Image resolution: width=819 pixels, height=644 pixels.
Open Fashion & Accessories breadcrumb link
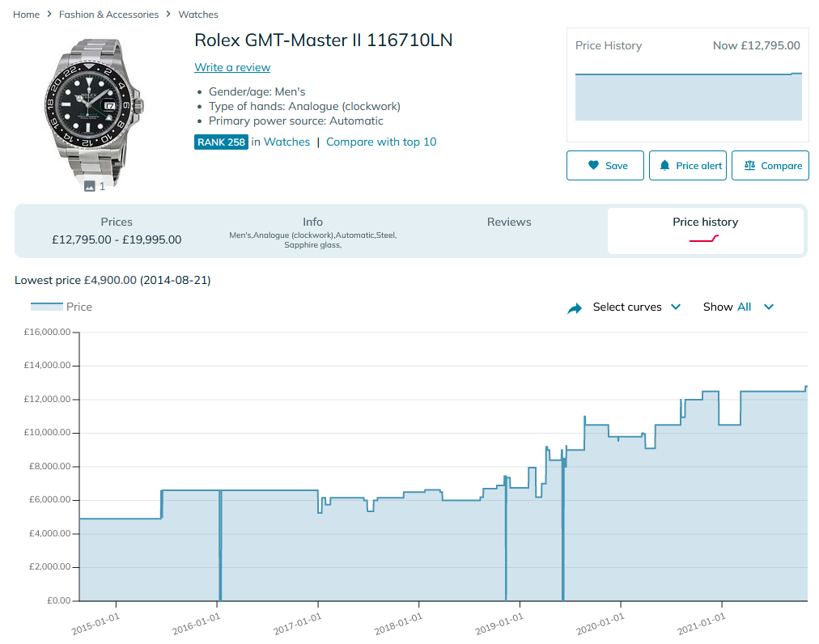point(108,15)
